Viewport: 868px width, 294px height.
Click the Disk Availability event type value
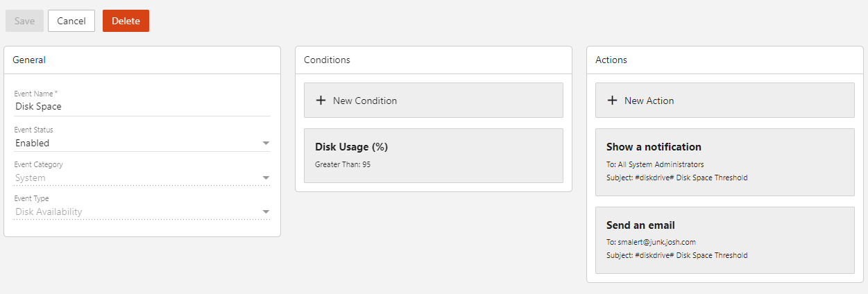[49, 212]
